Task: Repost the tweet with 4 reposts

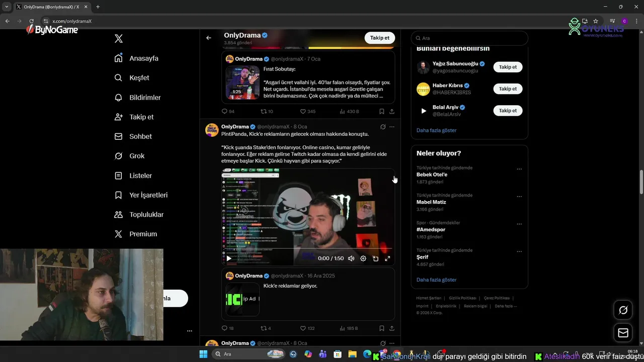Action: [263, 328]
